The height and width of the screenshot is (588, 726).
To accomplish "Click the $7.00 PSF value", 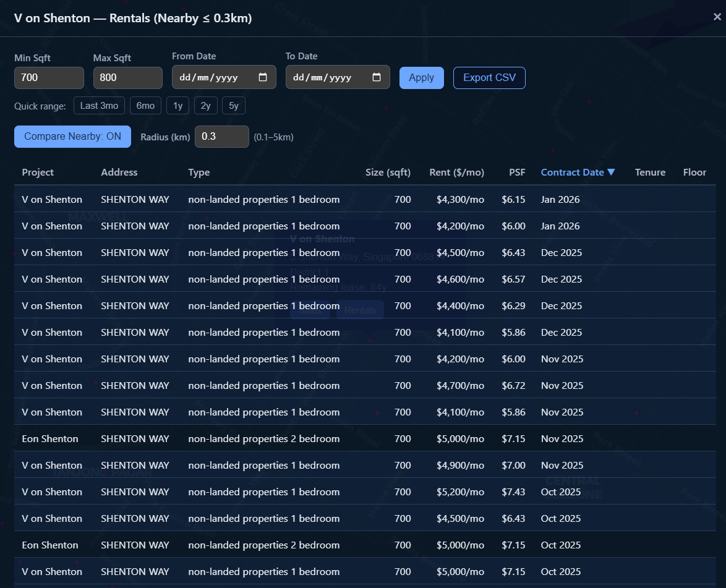I will pyautogui.click(x=513, y=466).
